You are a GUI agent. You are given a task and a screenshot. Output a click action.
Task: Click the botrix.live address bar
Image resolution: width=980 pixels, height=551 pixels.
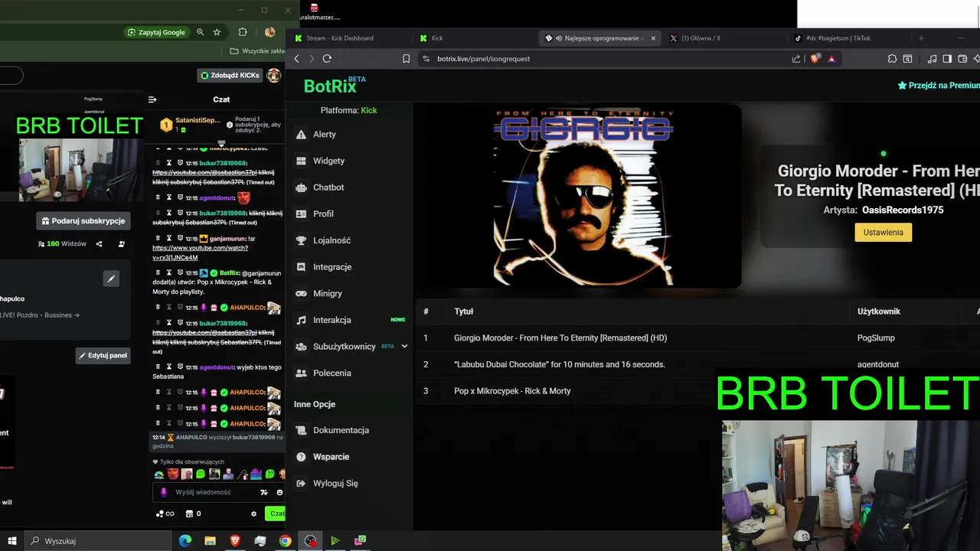[605, 59]
